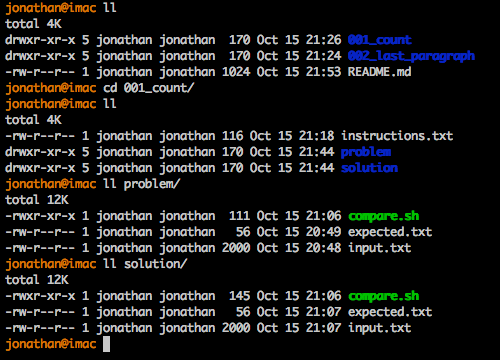Viewport: 500px width, 360px height.
Task: Click the 145 file size value
Action: pyautogui.click(x=239, y=296)
